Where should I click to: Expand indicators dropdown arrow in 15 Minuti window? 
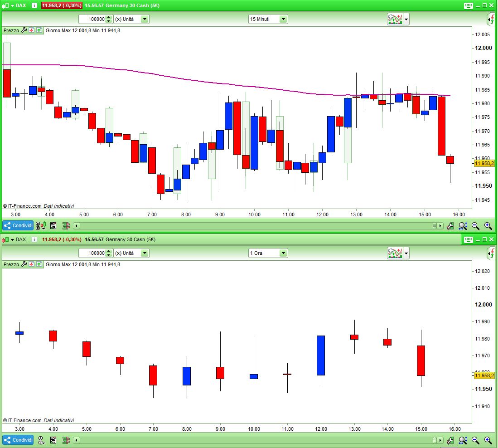click(x=406, y=19)
